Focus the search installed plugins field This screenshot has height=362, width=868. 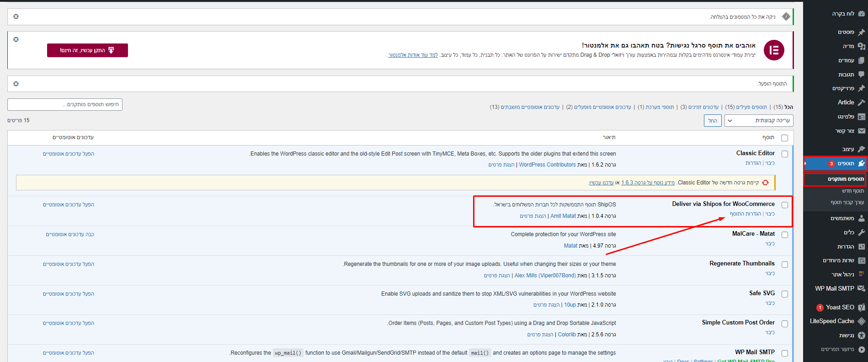pos(65,105)
